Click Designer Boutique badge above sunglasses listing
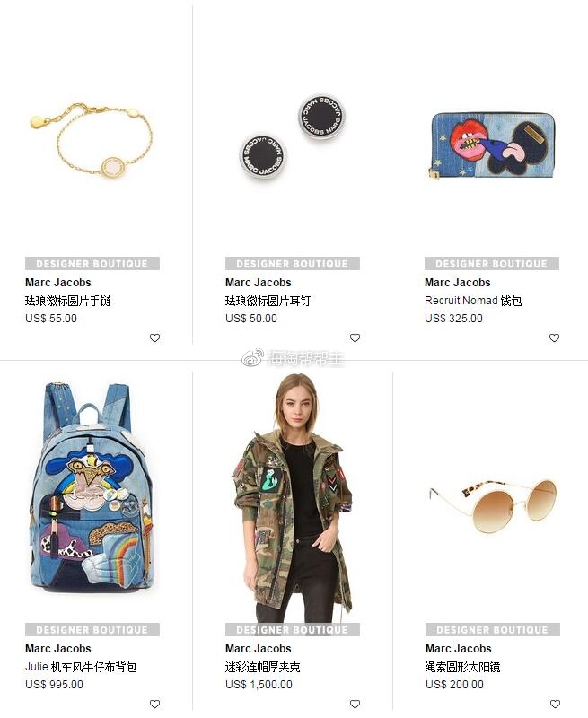Screen dimensions: 588x718 [492, 630]
